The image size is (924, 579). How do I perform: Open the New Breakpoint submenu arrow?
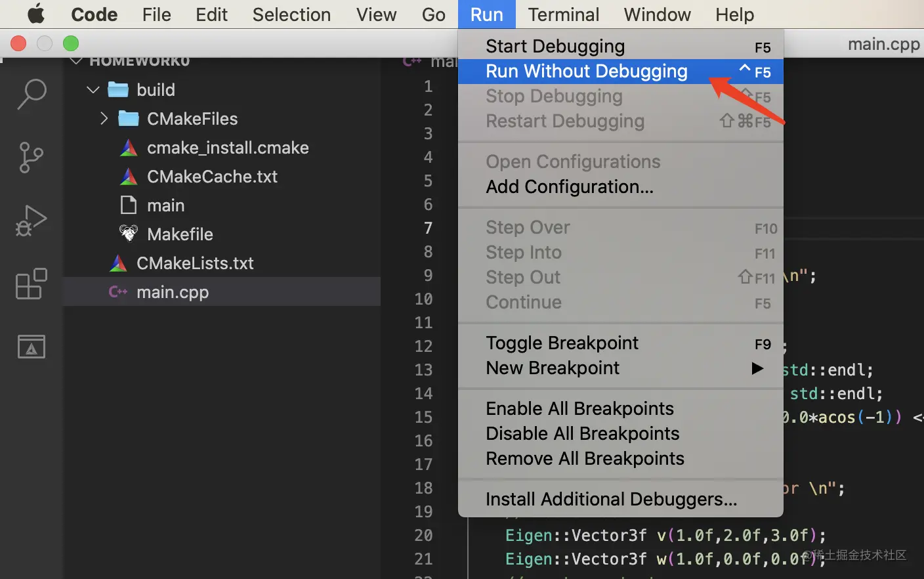[x=757, y=368]
